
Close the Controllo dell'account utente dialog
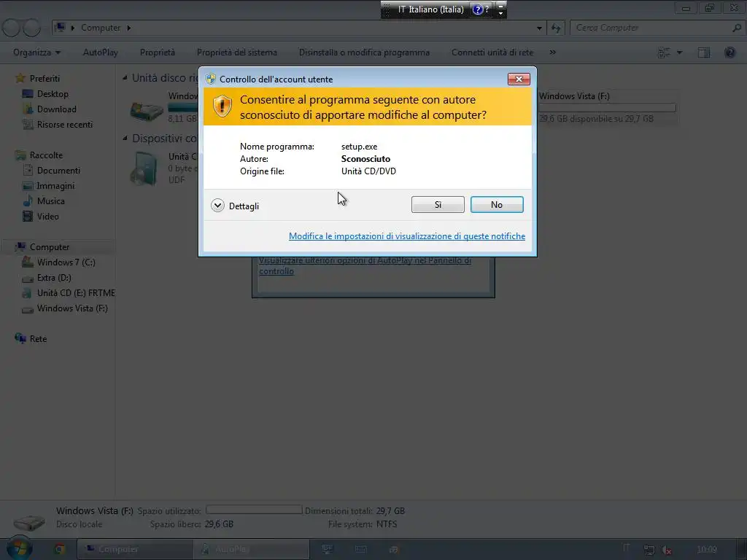tap(519, 79)
